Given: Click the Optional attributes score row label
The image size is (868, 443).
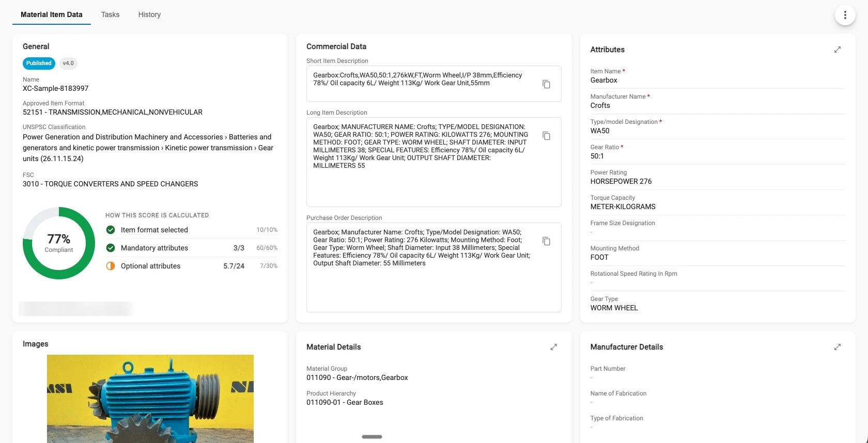Looking at the screenshot, I should (151, 266).
